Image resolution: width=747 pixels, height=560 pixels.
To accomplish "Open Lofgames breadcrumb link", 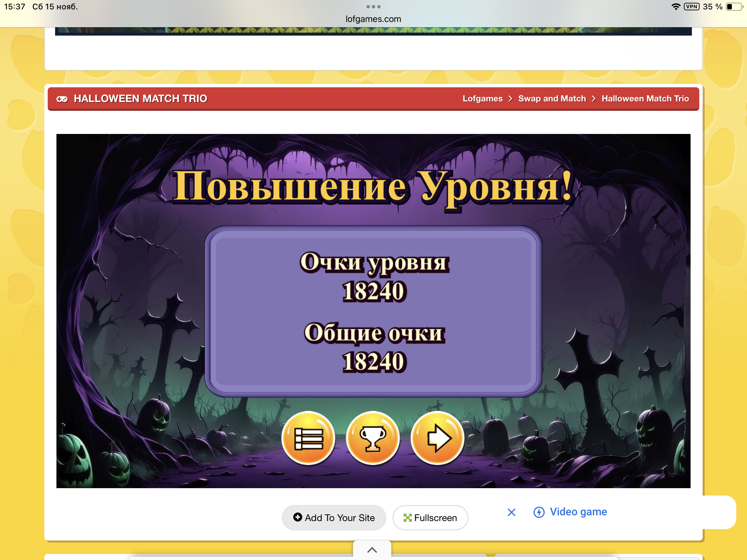I will 482,99.
